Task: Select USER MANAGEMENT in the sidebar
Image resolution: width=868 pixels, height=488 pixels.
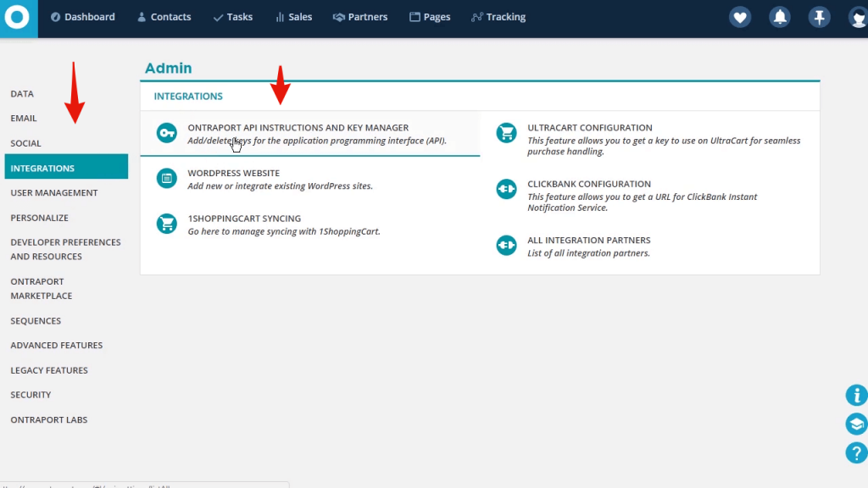Action: click(54, 193)
